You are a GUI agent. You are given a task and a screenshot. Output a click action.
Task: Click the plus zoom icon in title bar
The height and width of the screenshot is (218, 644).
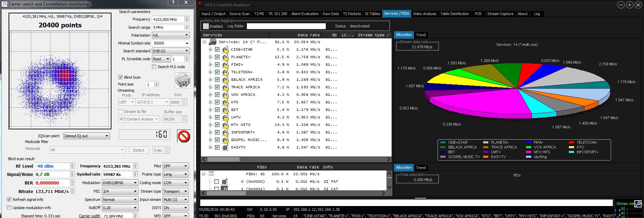coord(630,5)
